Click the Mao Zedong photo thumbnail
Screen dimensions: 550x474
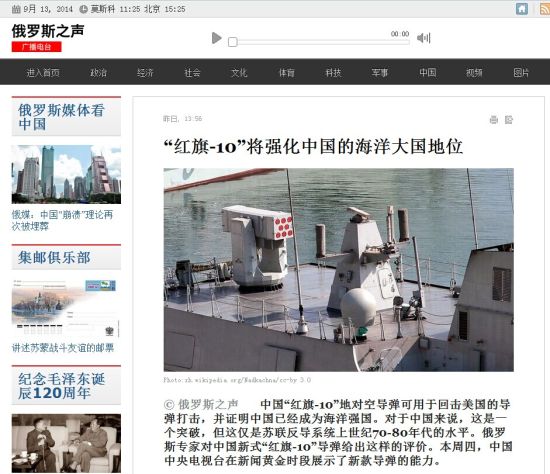66,443
